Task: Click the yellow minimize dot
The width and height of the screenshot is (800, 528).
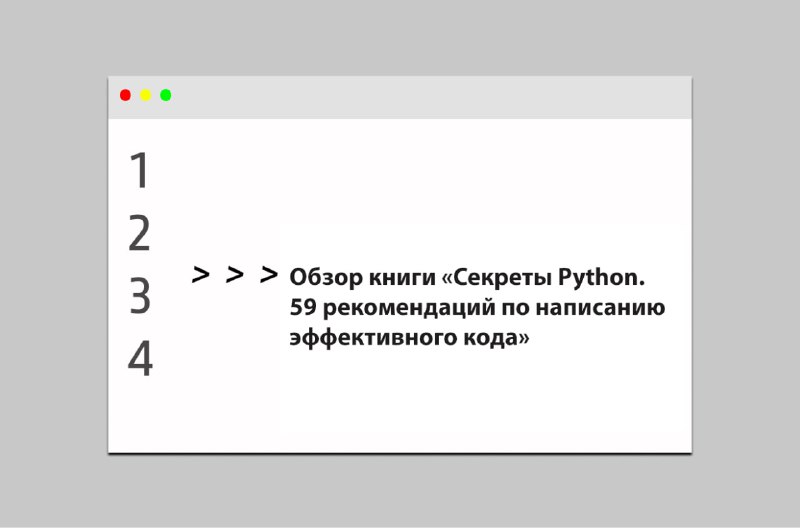Action: [x=145, y=95]
